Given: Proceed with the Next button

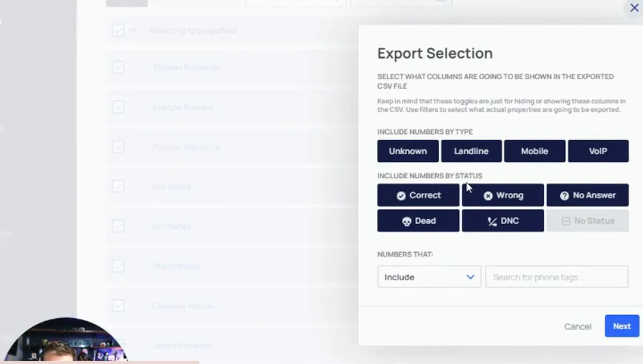Looking at the screenshot, I should click(x=622, y=326).
